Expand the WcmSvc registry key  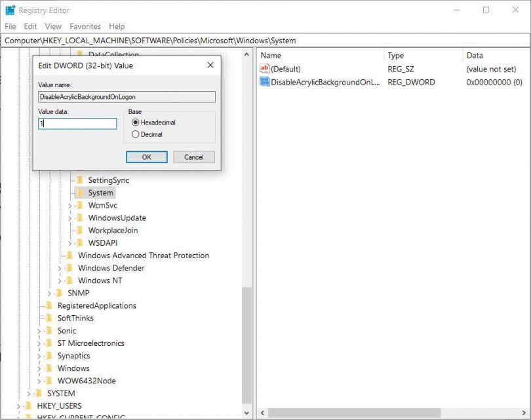pos(69,205)
